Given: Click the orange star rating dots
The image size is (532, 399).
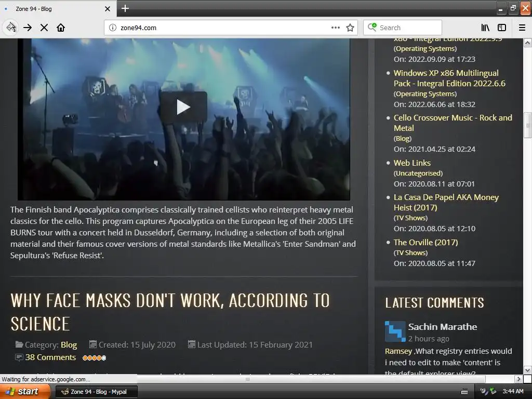Looking at the screenshot, I should coord(95,357).
